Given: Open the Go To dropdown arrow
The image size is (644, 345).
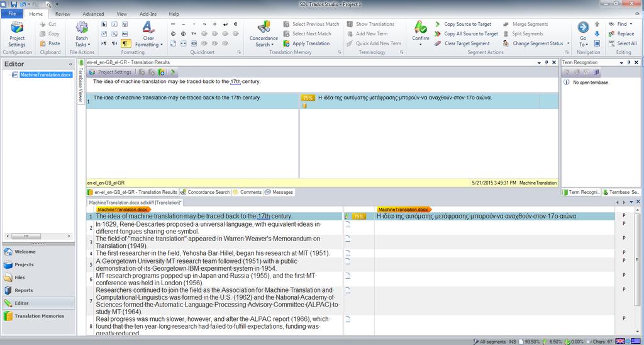Looking at the screenshot, I should click(x=587, y=45).
